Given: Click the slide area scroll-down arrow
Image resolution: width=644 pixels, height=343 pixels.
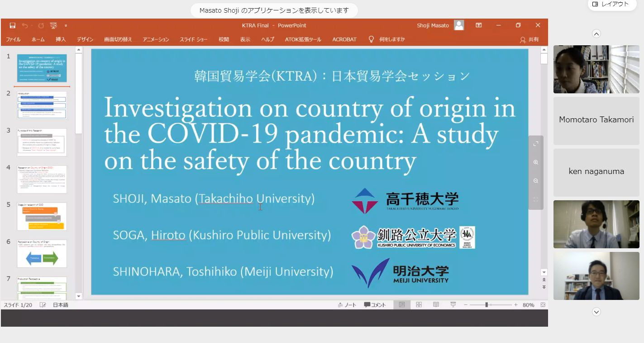Looking at the screenshot, I should click(x=544, y=272).
